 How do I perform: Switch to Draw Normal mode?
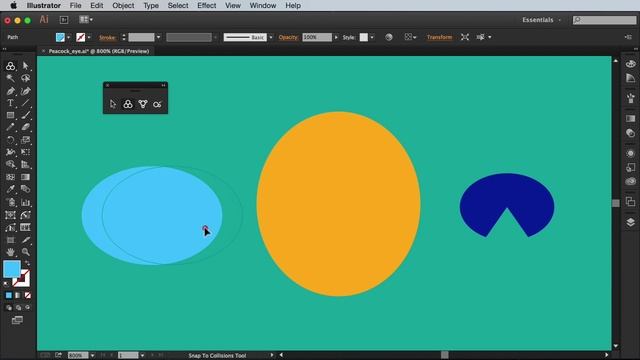coord(9,307)
